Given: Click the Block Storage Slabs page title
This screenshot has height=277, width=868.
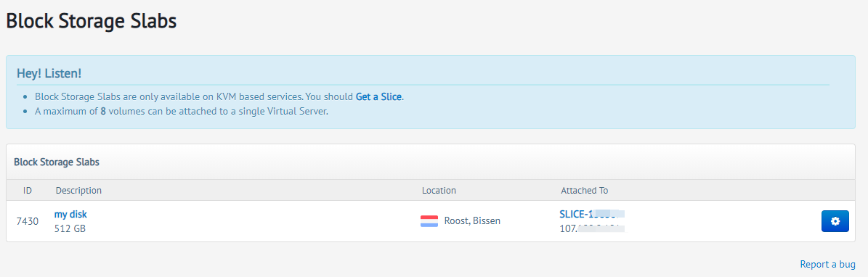Looking at the screenshot, I should coord(92,21).
